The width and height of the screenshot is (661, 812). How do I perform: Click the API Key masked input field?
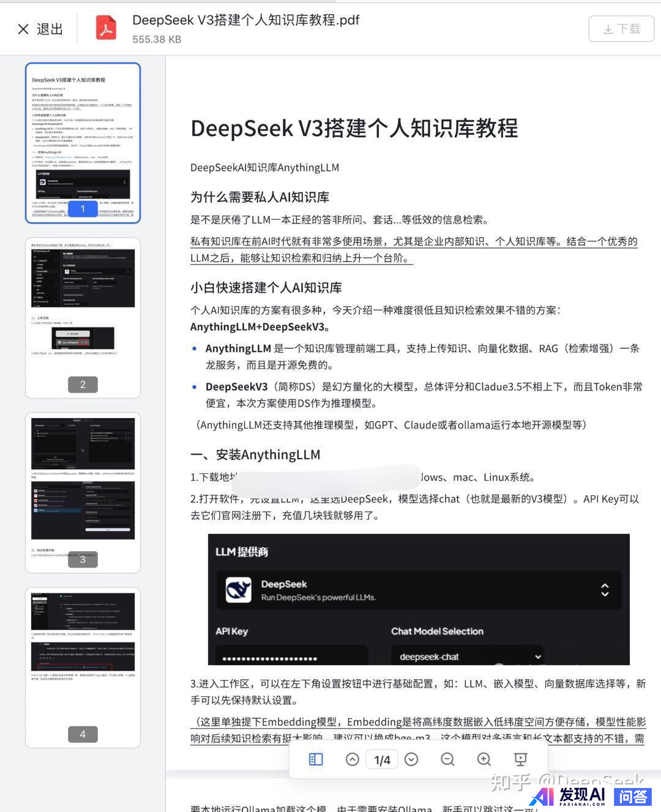(291, 656)
